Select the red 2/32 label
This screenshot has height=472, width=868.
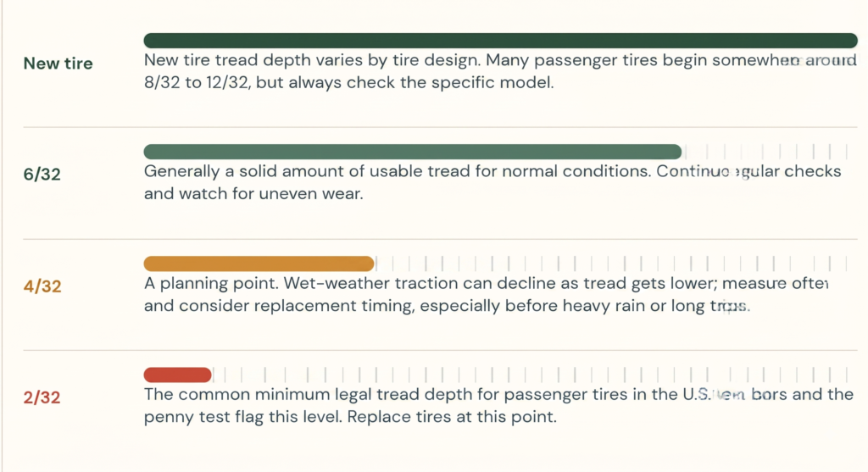click(x=42, y=397)
